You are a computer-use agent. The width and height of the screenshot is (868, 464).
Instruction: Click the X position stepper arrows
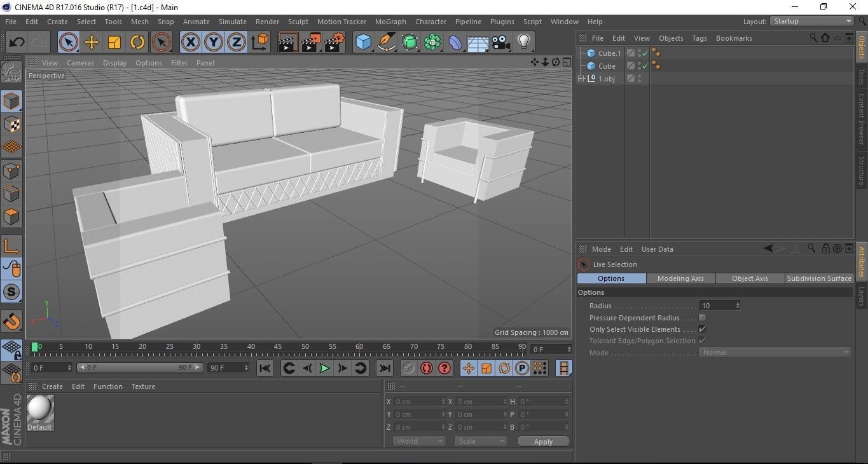443,402
